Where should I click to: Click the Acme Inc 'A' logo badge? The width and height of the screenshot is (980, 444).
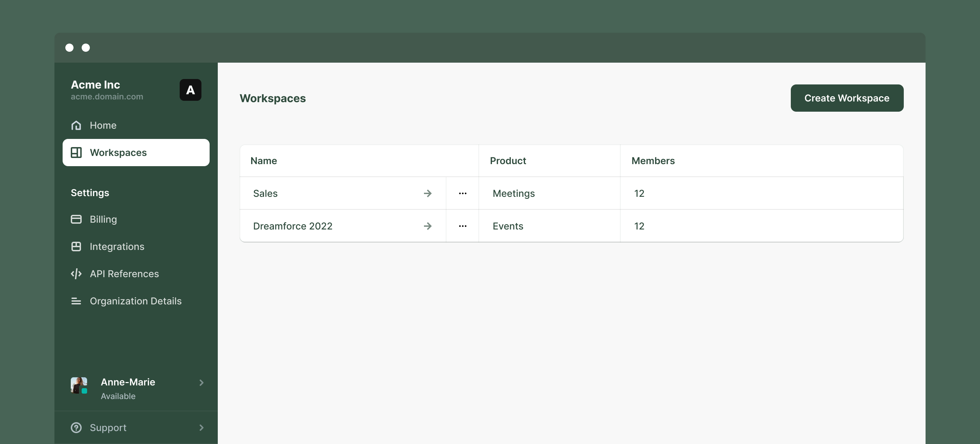click(x=190, y=90)
